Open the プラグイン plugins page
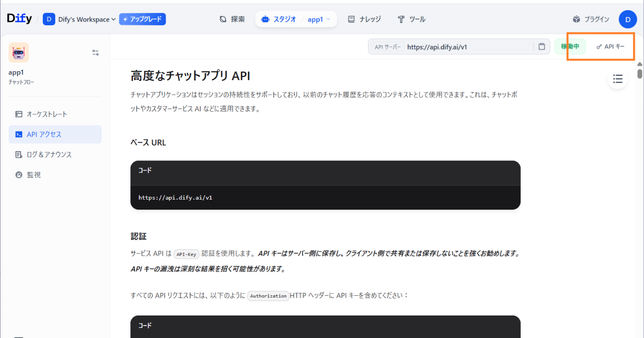The height and width of the screenshot is (338, 644). coord(591,19)
